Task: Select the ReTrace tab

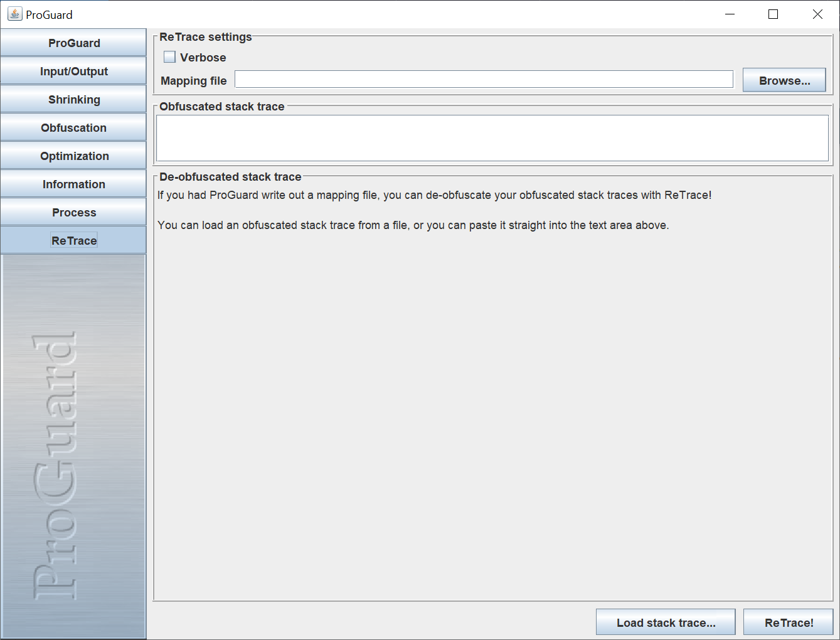Action: point(73,240)
